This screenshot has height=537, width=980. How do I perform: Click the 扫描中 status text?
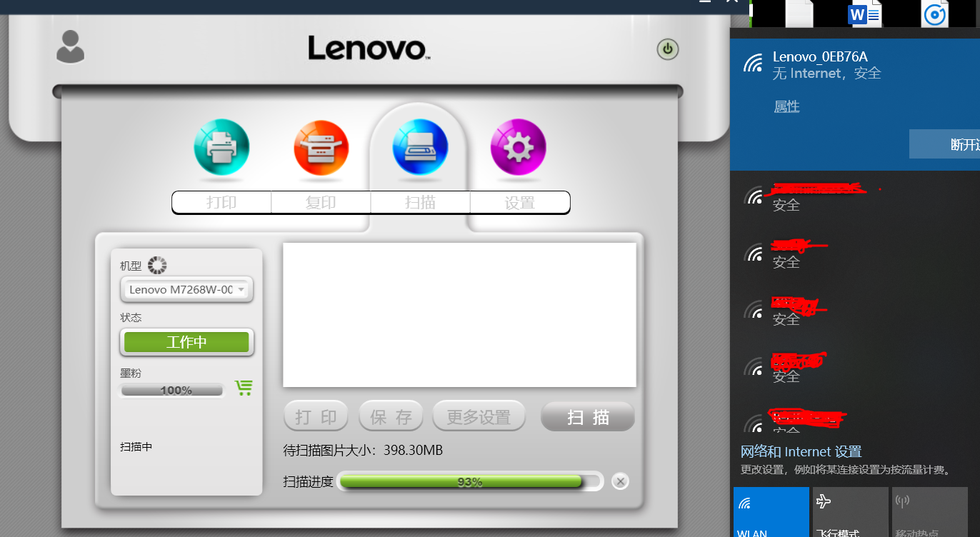(x=136, y=447)
